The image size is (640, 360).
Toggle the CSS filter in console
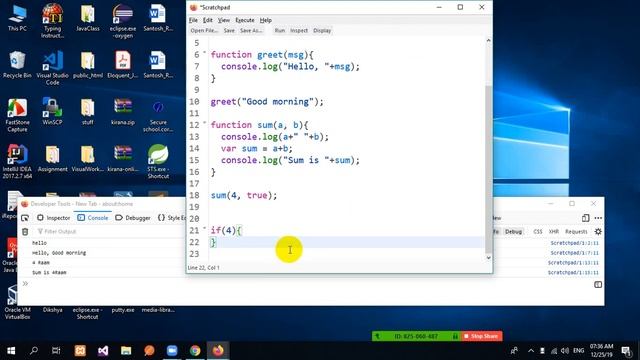click(x=538, y=231)
